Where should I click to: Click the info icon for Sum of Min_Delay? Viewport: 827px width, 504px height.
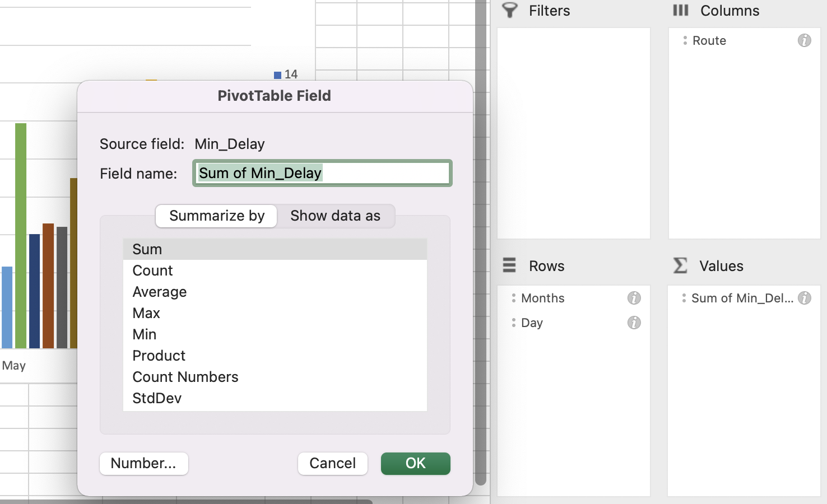[805, 298]
